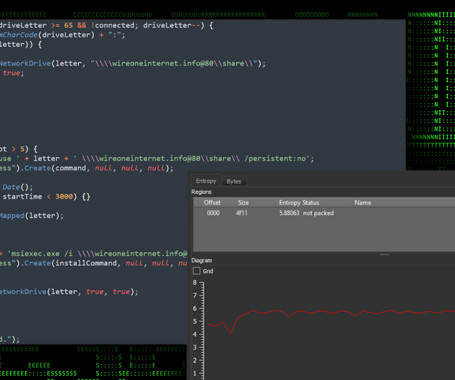Click the number 65 in the for loop
The height and width of the screenshot is (380, 455).
68,25
